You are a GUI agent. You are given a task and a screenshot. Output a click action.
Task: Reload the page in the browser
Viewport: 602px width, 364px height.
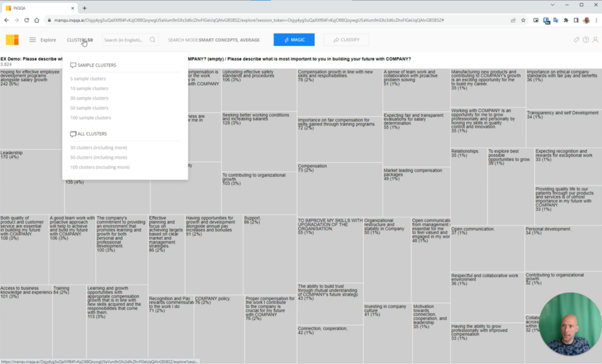(26, 21)
